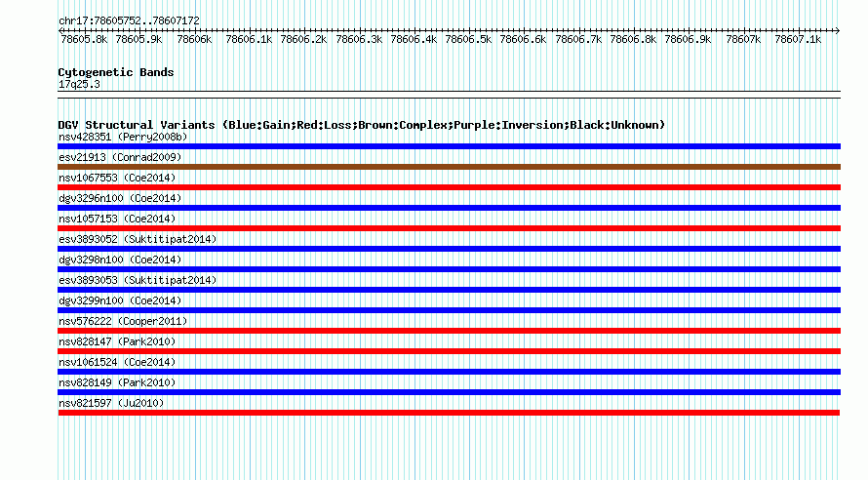The height and width of the screenshot is (480, 868).
Task: Click the blue bar under dgv3299n100
Action: click(x=449, y=310)
